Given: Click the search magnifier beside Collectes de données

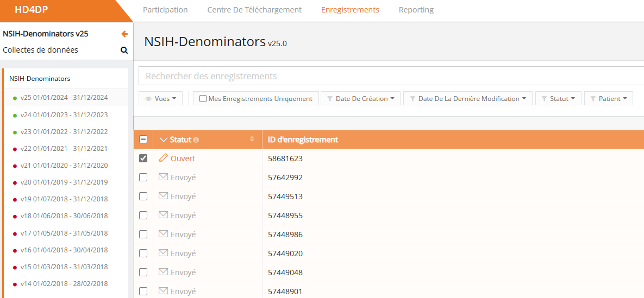Looking at the screenshot, I should 124,50.
